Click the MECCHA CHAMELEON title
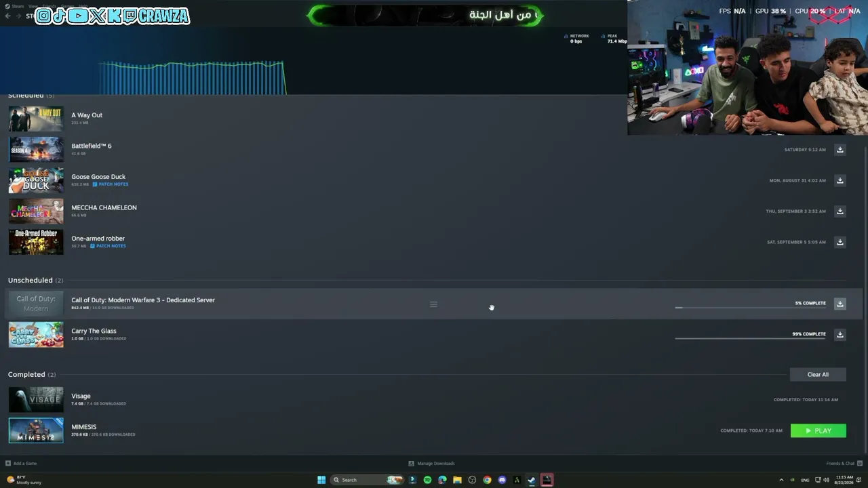Image resolution: width=868 pixels, height=488 pixels. 104,207
